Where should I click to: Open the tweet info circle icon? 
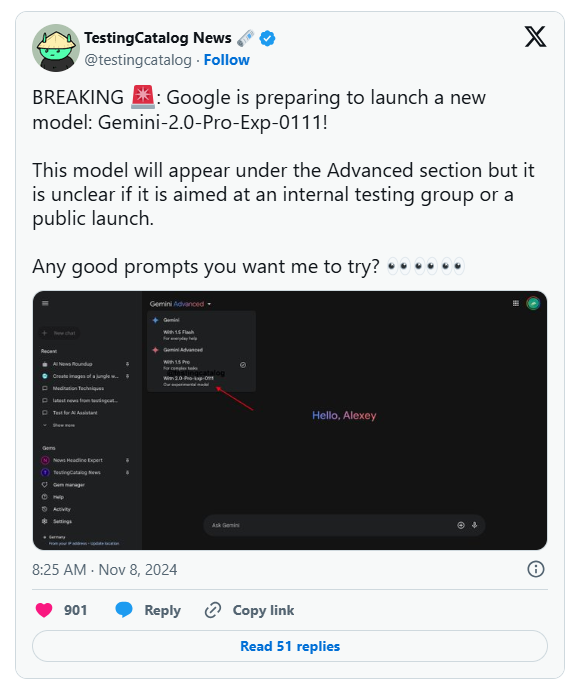536,569
